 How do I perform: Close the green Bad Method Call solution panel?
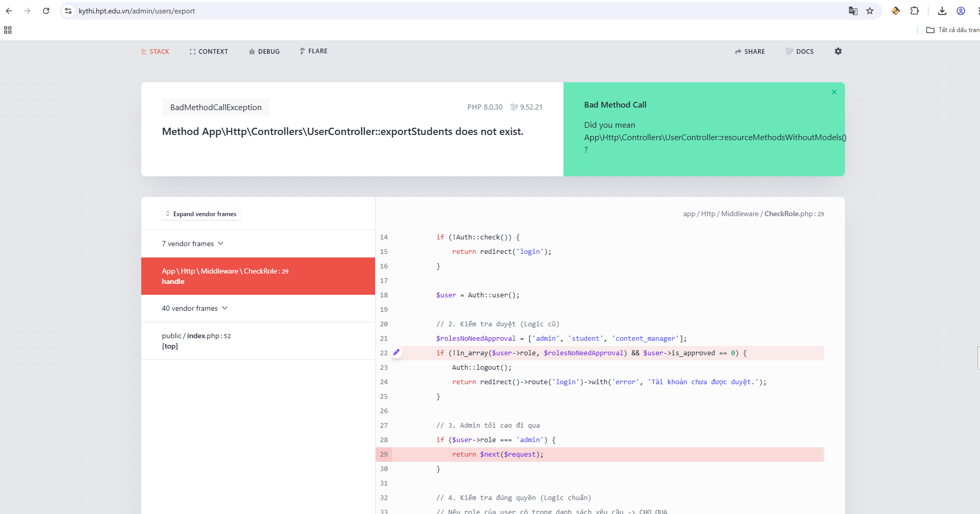834,92
